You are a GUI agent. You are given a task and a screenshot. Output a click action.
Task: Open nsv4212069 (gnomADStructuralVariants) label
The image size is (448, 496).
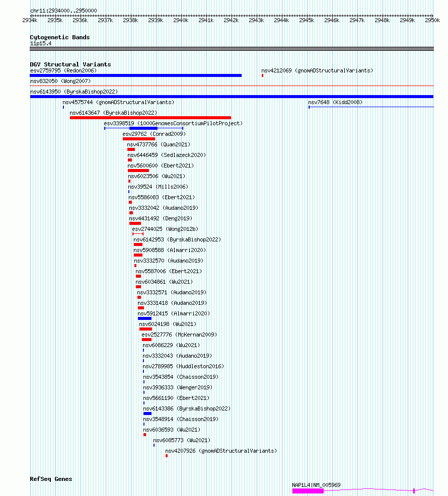tap(317, 70)
